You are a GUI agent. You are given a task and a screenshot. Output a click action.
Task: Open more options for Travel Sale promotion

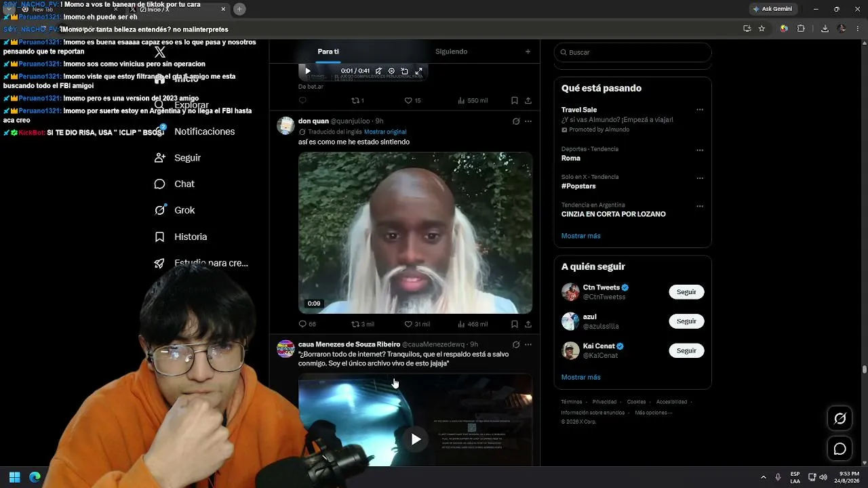[x=700, y=110]
